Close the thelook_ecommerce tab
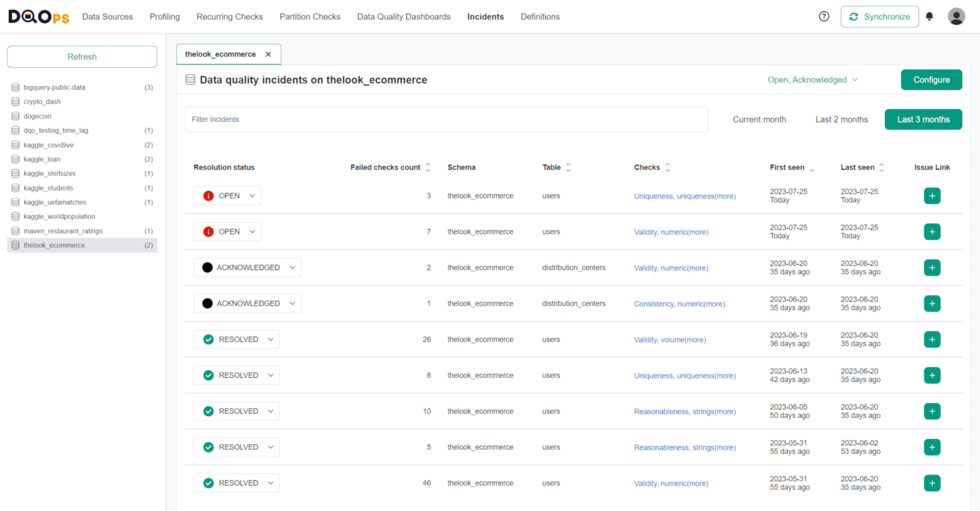 pyautogui.click(x=269, y=54)
